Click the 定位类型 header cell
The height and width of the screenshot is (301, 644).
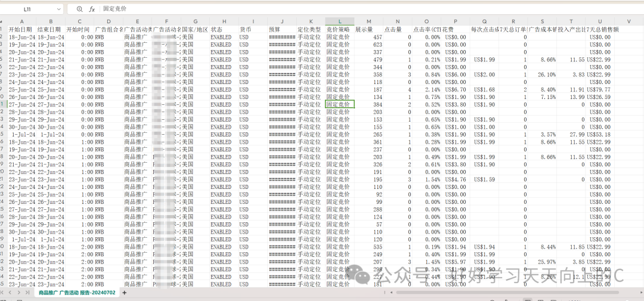[311, 29]
